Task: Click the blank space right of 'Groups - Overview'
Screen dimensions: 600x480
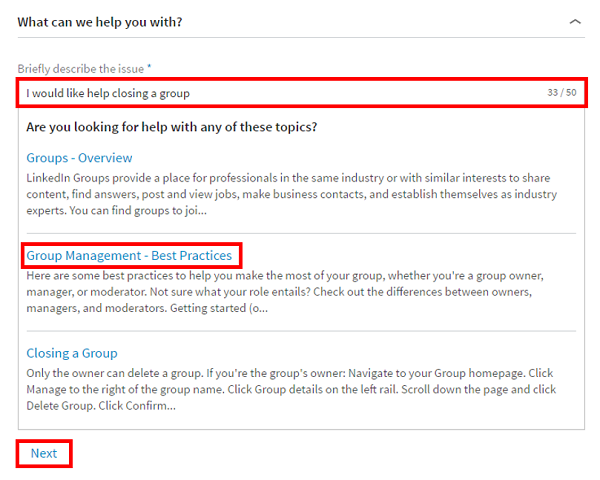Action: (350, 158)
